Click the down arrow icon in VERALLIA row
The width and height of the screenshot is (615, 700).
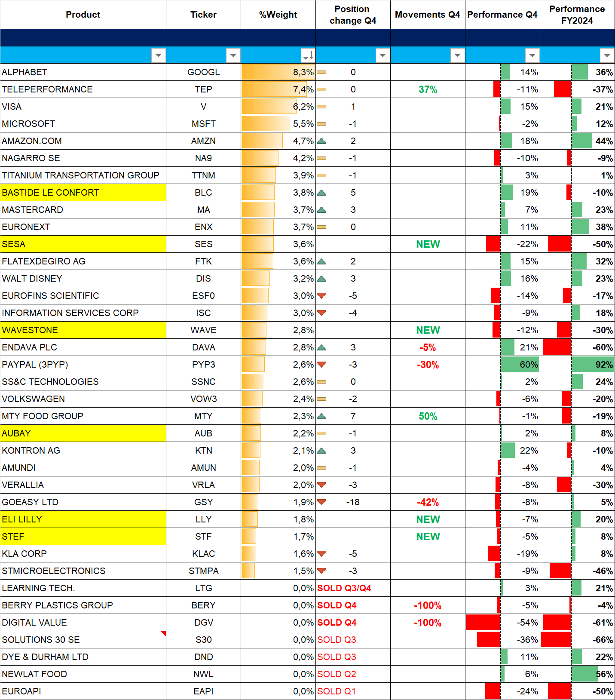(321, 485)
